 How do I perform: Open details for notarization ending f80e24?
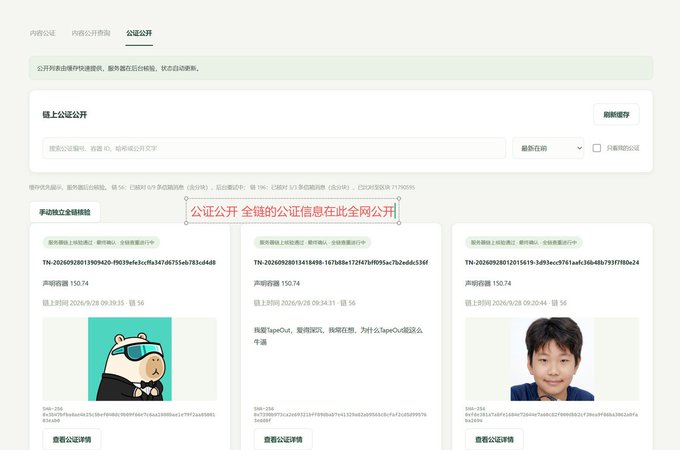pos(494,439)
